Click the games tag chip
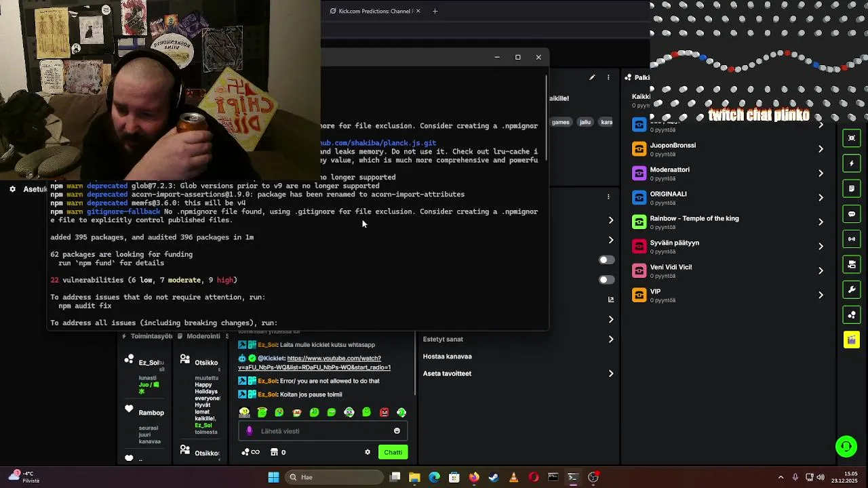Viewport: 868px width, 488px height. (560, 122)
